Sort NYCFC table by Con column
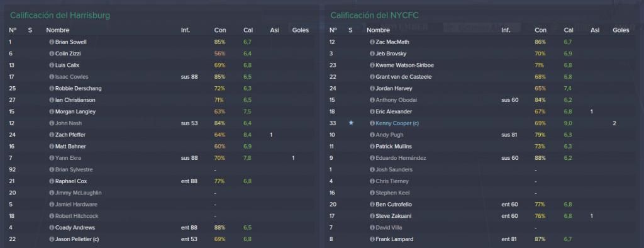The image size is (644, 248). [540, 30]
